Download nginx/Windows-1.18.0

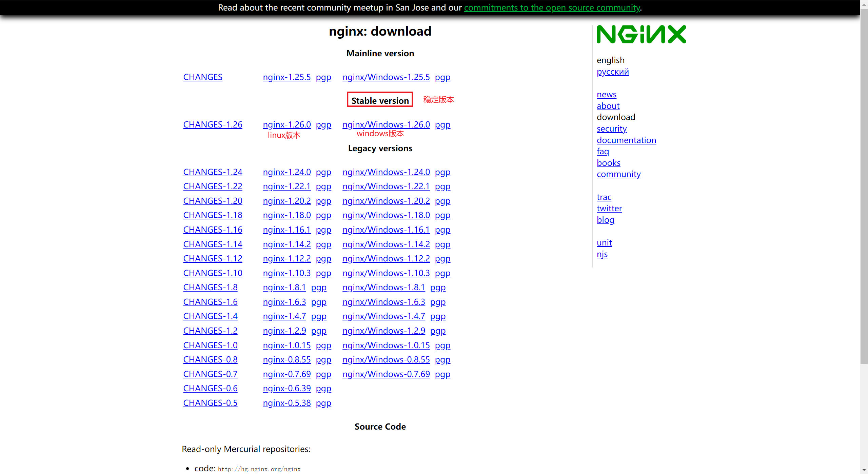pos(386,215)
